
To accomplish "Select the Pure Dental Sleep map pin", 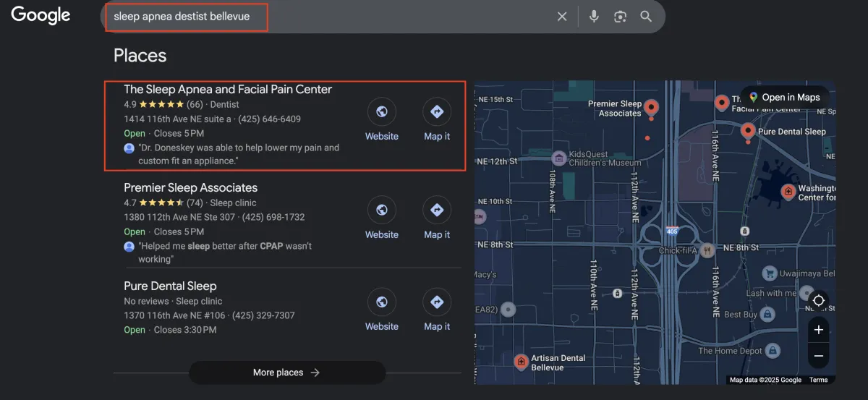I will (748, 130).
